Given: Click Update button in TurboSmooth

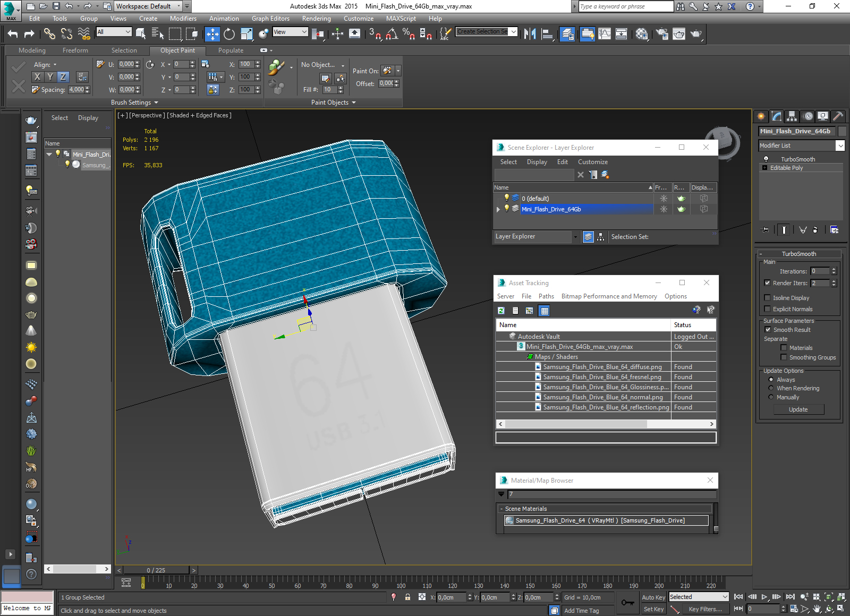Looking at the screenshot, I should click(798, 409).
